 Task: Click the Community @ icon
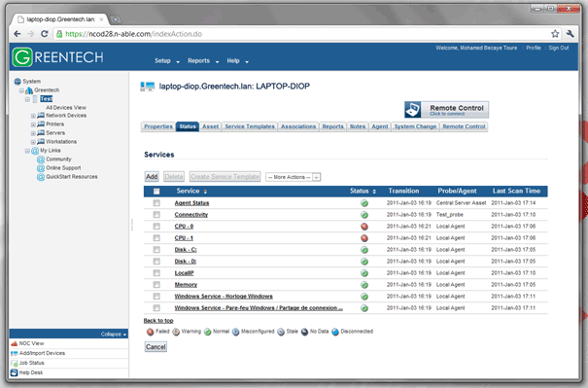point(41,159)
